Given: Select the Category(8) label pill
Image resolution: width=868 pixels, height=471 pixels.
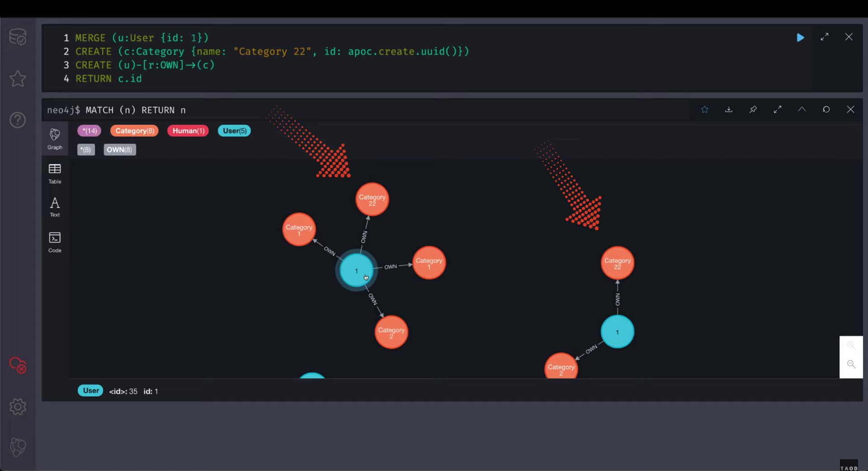Looking at the screenshot, I should [134, 131].
